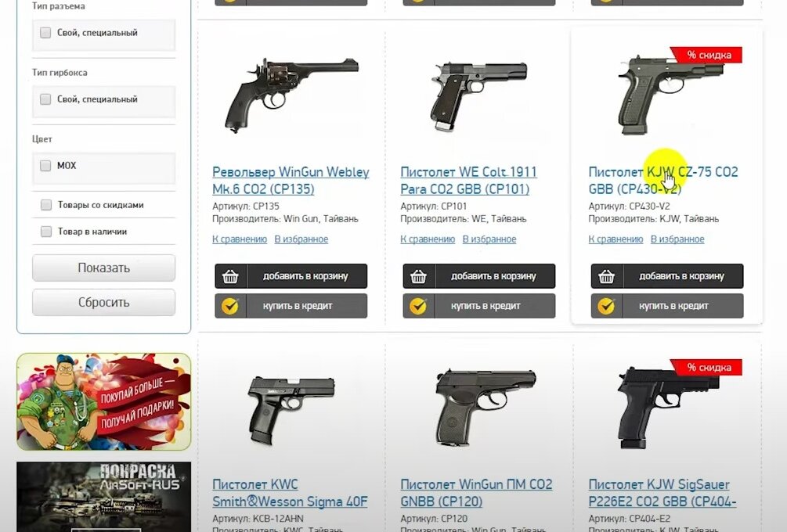The image size is (787, 532).
Task: Enable Товары со скидками filter
Action: 46,204
